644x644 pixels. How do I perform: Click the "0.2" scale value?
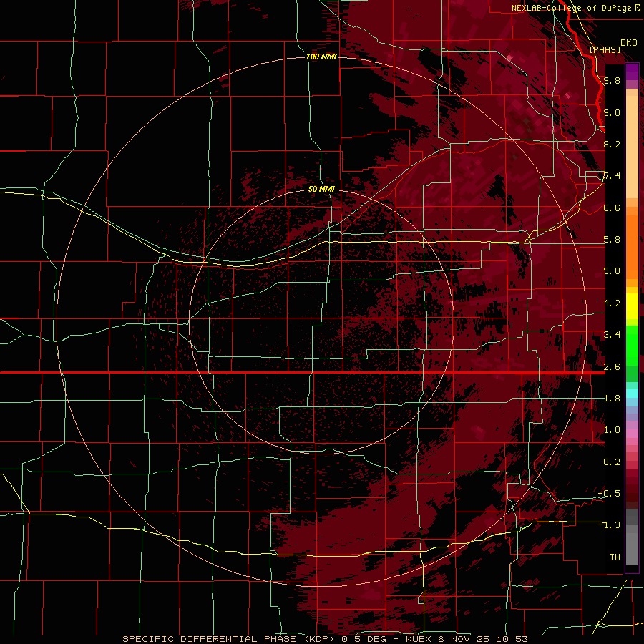coord(612,462)
